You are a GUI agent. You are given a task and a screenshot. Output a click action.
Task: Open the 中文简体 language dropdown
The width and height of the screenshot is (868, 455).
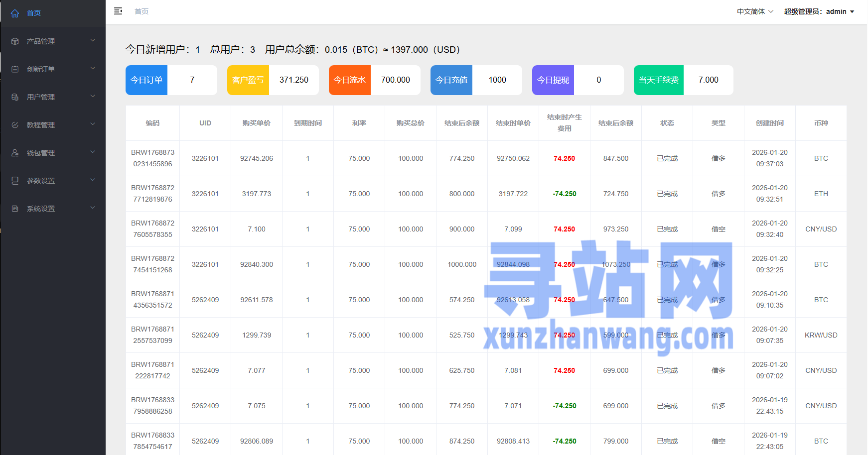coord(755,11)
